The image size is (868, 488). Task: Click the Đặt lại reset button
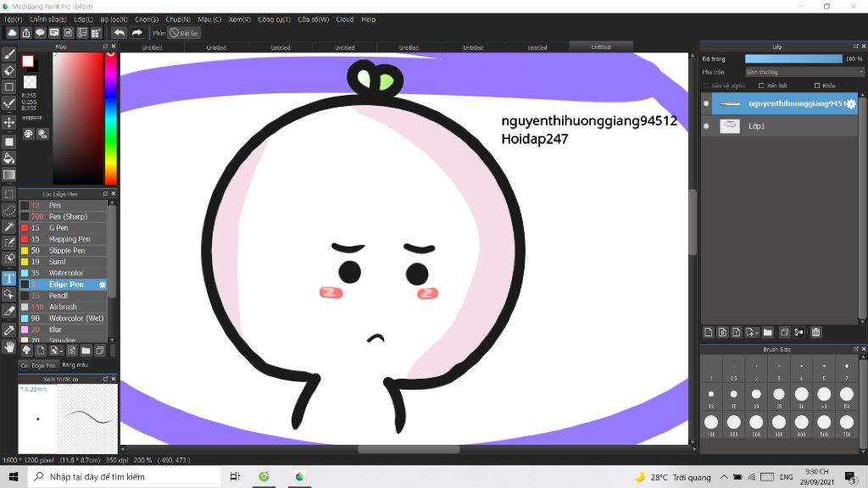[x=184, y=33]
